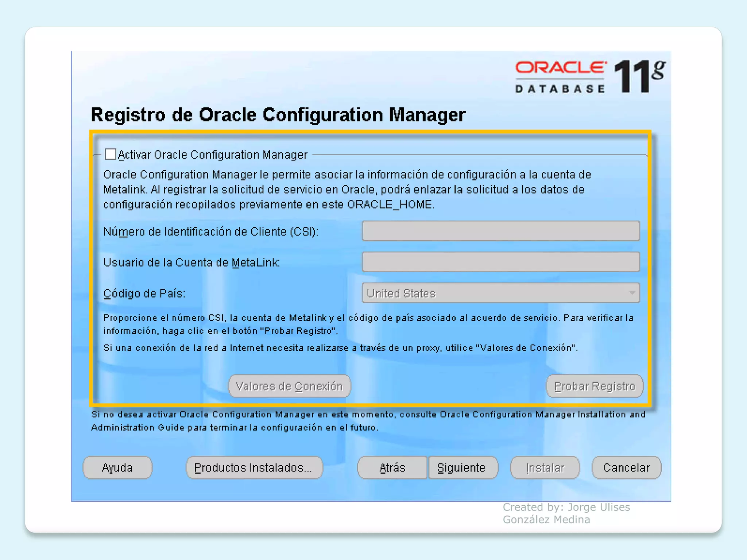Cancel the installation with Cancelar
747x560 pixels.
626,467
